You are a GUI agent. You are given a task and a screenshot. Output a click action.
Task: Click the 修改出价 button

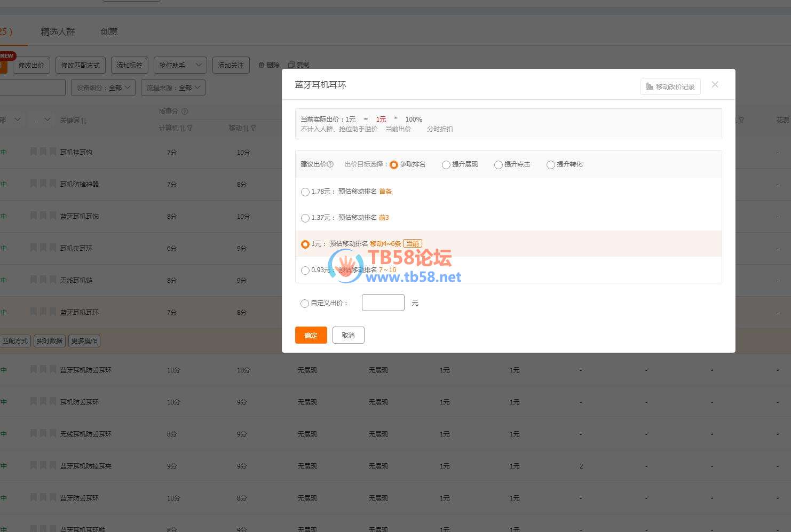point(31,65)
